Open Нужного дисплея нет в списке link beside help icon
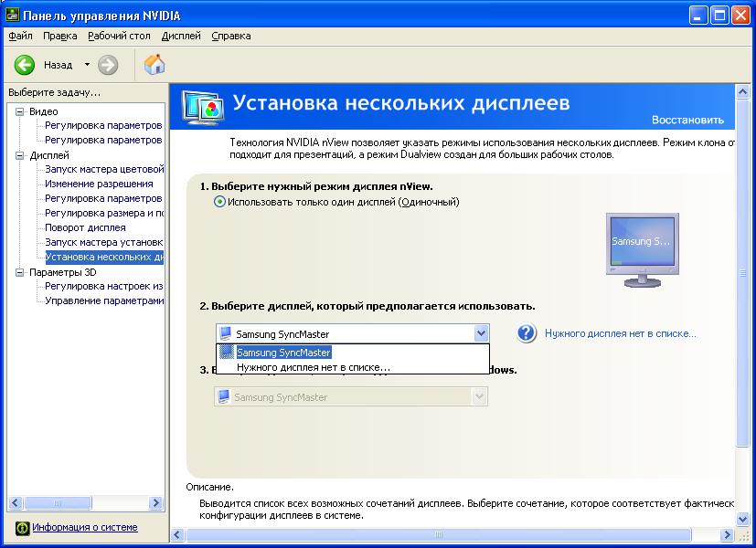The image size is (756, 548). coord(621,333)
